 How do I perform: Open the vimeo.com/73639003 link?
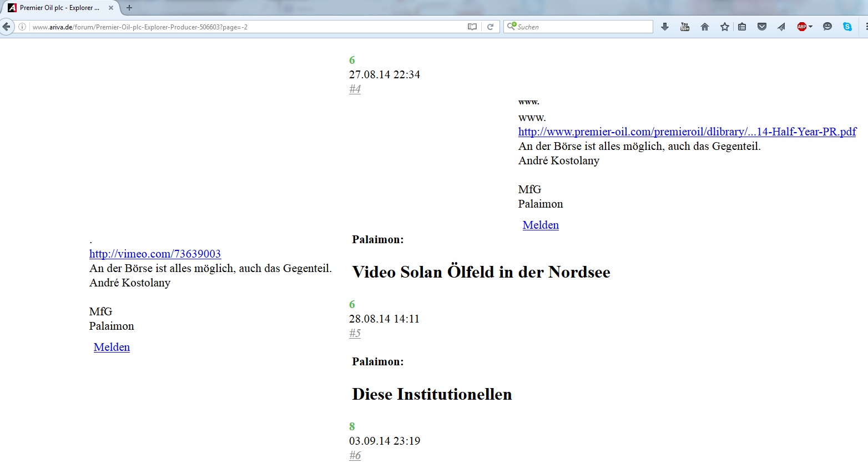(155, 254)
